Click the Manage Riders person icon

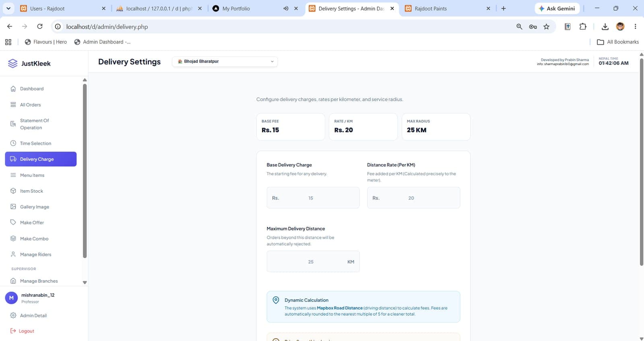point(13,254)
